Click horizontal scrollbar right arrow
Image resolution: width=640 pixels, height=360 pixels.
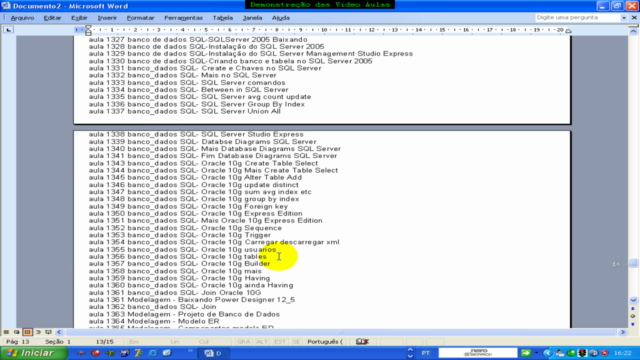point(623,332)
